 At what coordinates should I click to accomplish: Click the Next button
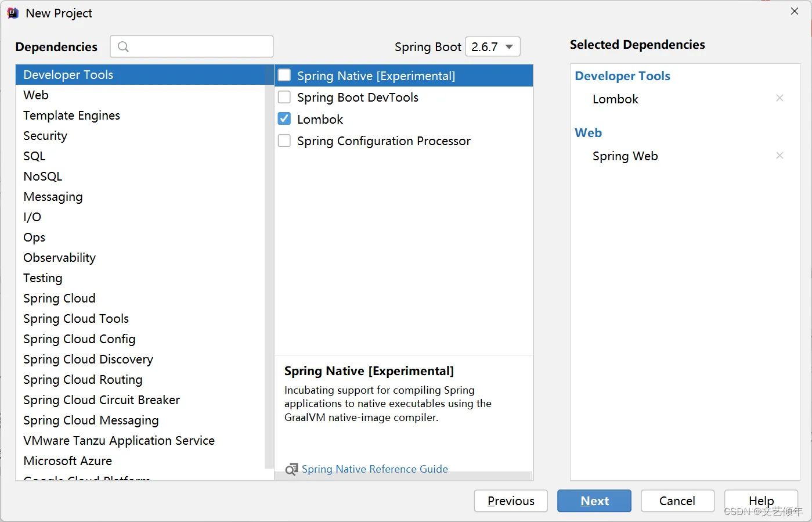594,501
